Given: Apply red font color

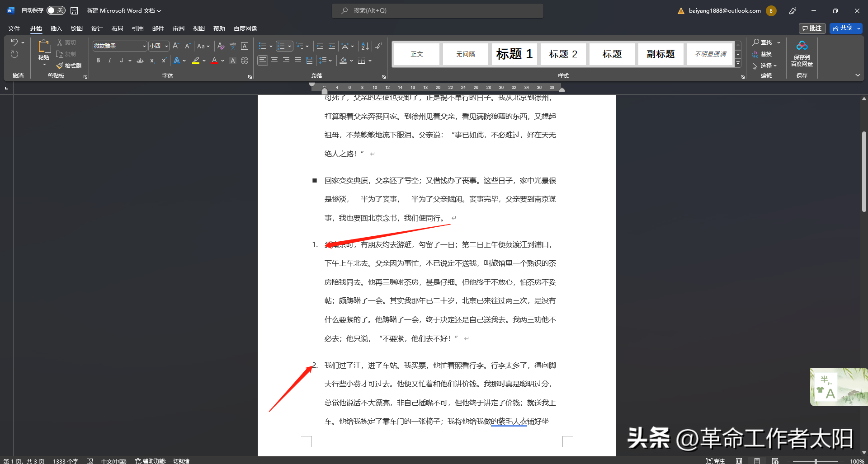Looking at the screenshot, I should pyautogui.click(x=214, y=61).
